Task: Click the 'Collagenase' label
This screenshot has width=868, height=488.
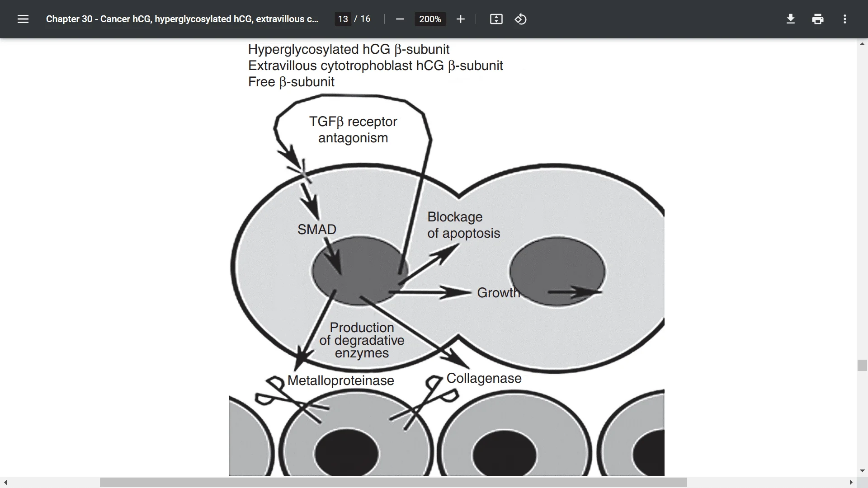Action: click(484, 378)
